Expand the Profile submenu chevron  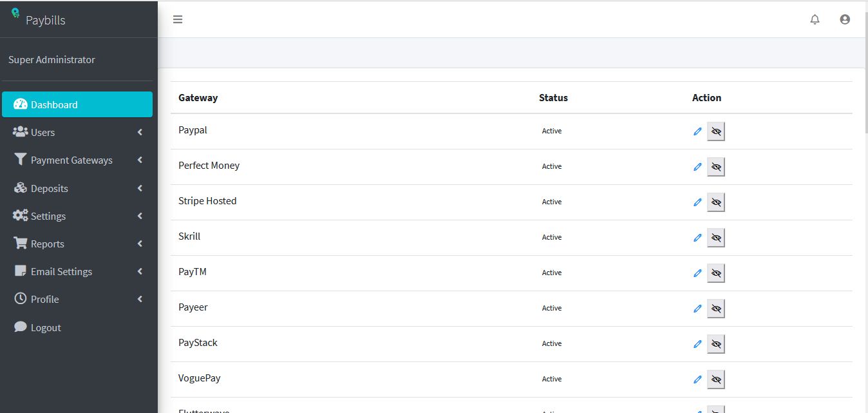(140, 299)
